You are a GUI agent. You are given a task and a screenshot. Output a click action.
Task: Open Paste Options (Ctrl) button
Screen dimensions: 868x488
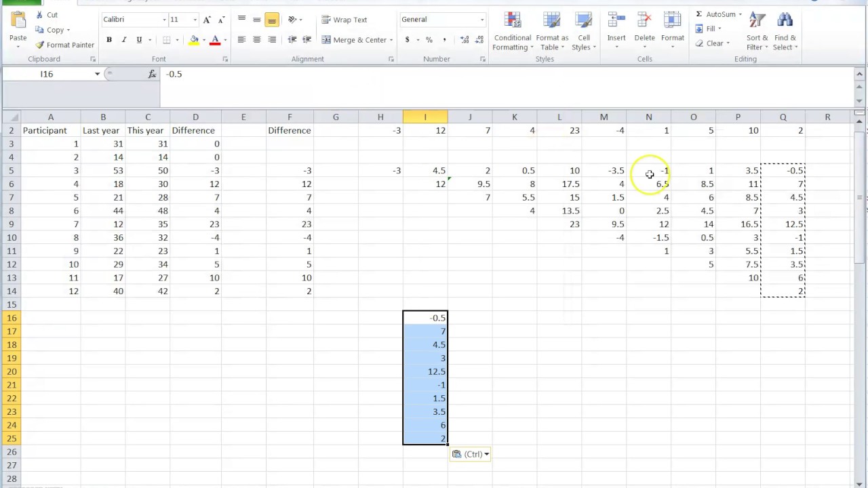pos(471,454)
